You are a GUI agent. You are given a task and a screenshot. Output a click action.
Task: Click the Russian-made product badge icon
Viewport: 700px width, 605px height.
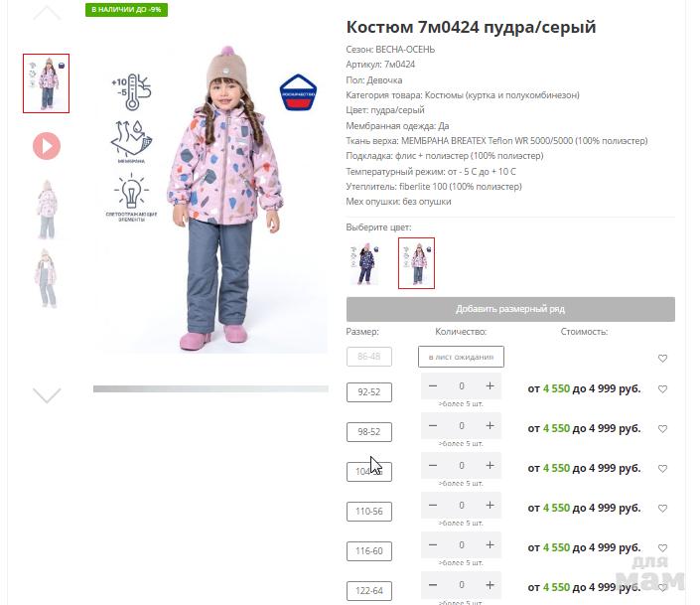coord(298,93)
